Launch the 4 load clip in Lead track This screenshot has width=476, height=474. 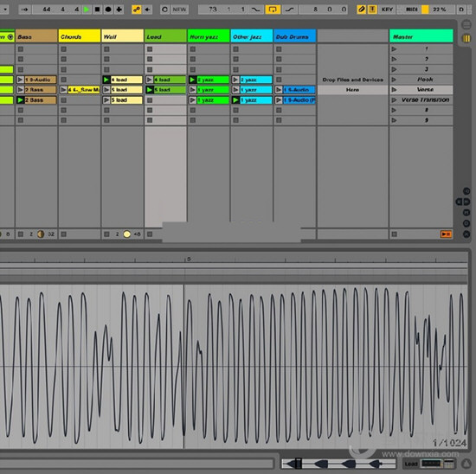click(x=150, y=80)
